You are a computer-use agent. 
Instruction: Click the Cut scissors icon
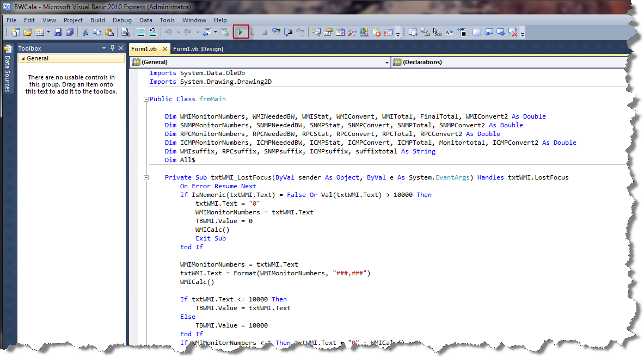tap(85, 32)
